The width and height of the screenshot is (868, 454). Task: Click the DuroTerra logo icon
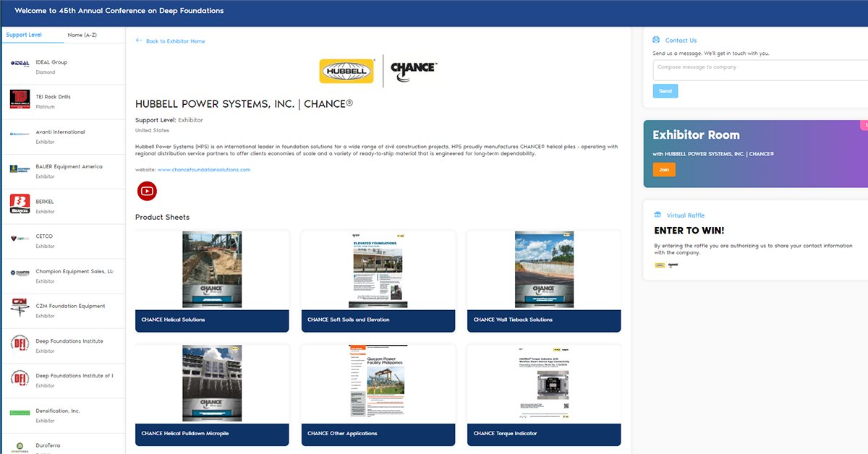point(20,447)
